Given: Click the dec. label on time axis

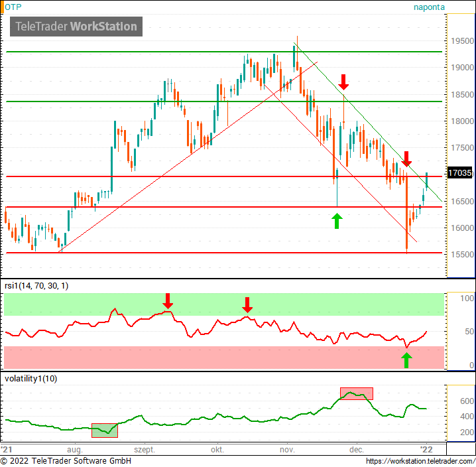Looking at the screenshot, I should click(x=357, y=450).
